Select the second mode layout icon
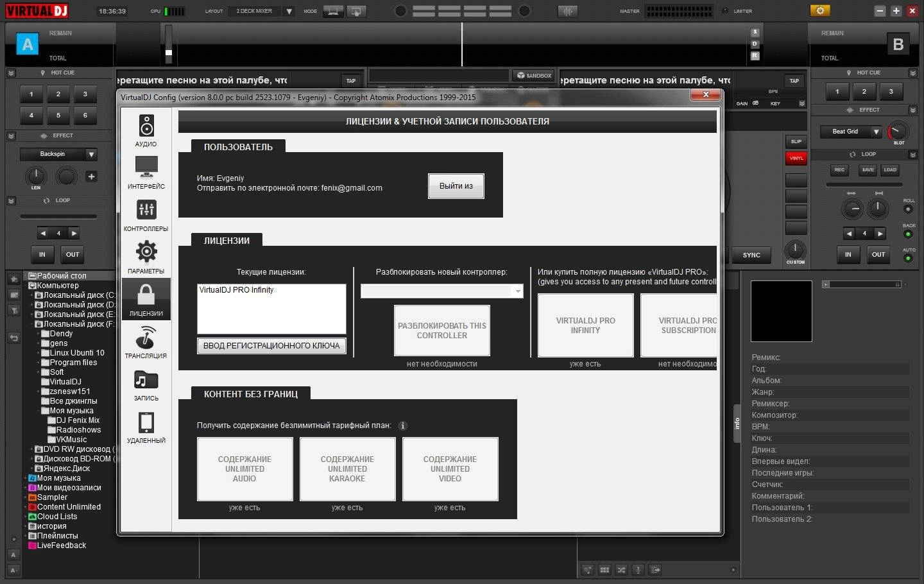This screenshot has width=924, height=584. (356, 11)
